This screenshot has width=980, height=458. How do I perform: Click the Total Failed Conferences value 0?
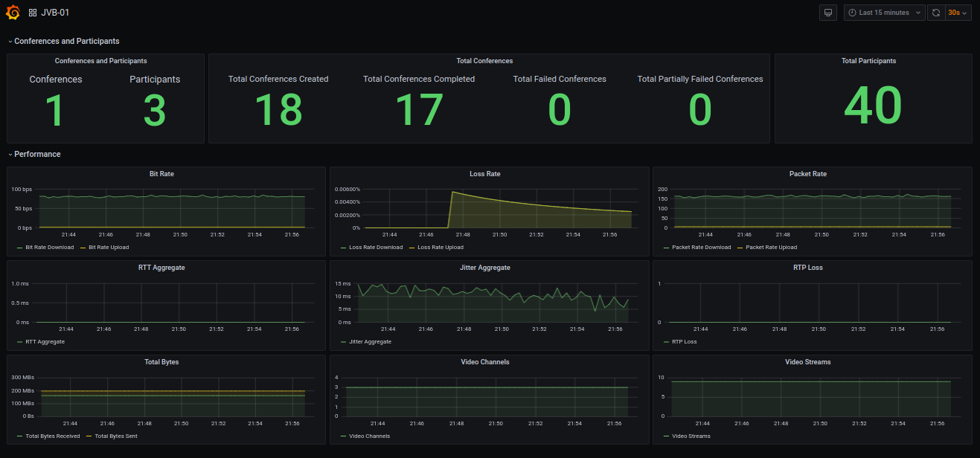click(x=560, y=110)
